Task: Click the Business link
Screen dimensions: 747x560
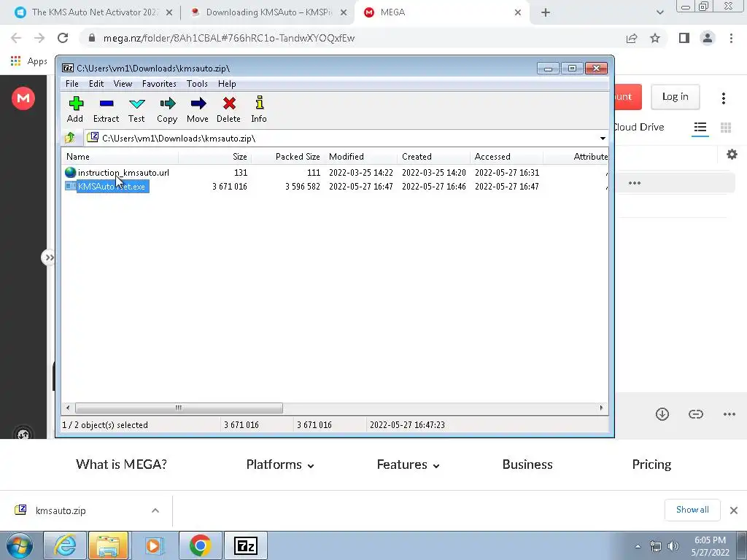Action: tap(527, 464)
